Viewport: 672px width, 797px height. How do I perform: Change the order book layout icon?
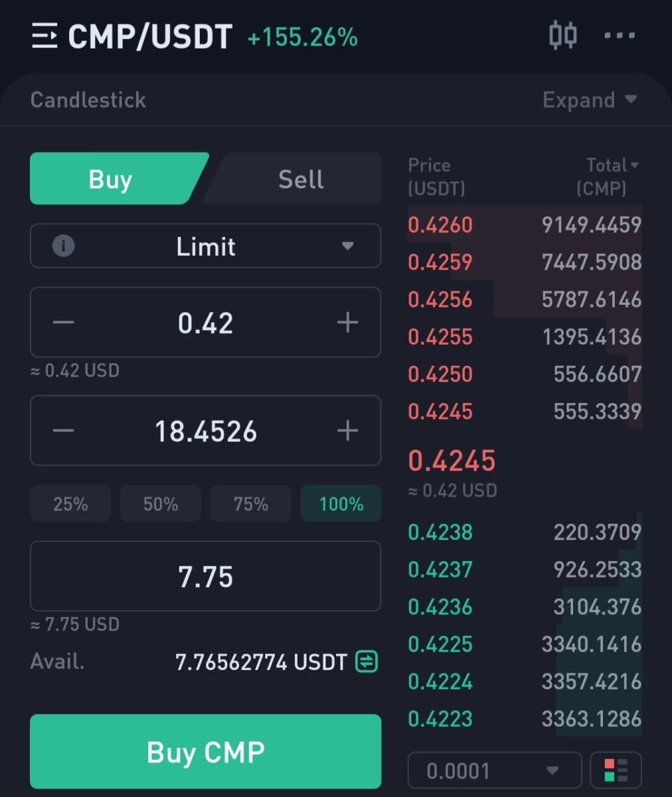tap(616, 770)
